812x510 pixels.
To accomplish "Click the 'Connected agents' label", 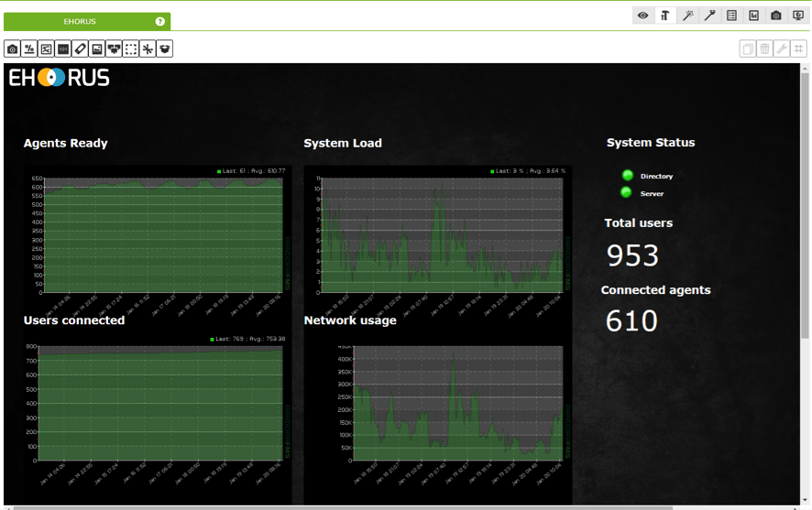I will click(x=655, y=290).
